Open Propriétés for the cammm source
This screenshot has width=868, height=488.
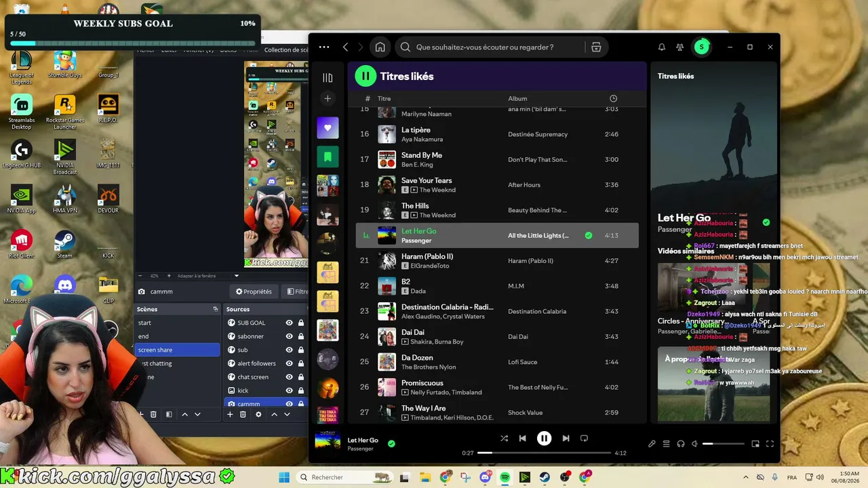pos(254,291)
